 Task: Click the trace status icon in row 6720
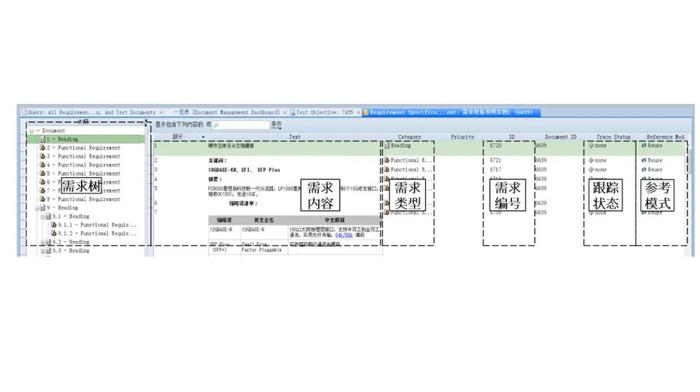(591, 146)
